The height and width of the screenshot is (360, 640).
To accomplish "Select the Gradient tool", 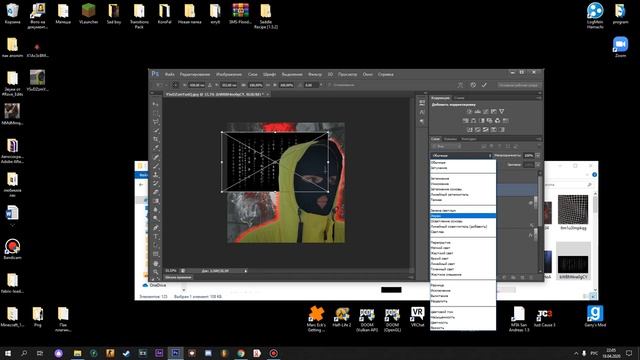I will pos(156,201).
